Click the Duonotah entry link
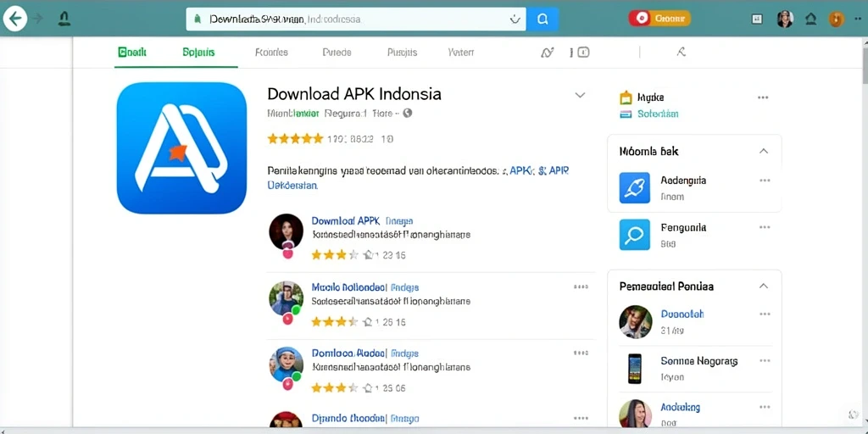The width and height of the screenshot is (868, 434). (x=682, y=314)
